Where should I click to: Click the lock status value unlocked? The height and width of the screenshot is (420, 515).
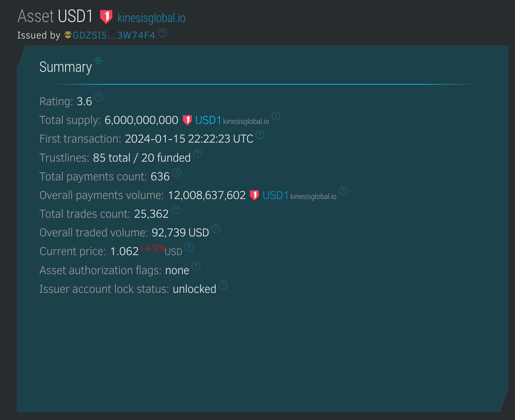(x=194, y=289)
